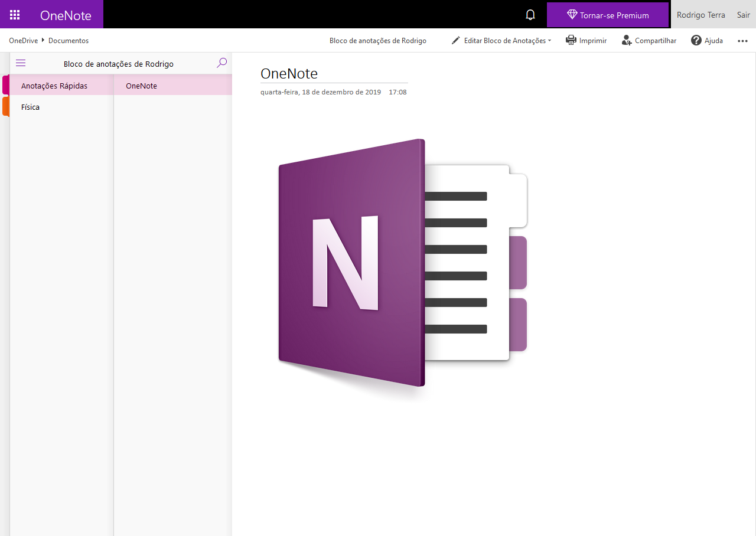The width and height of the screenshot is (756, 536).
Task: Select the Física section
Action: point(61,107)
